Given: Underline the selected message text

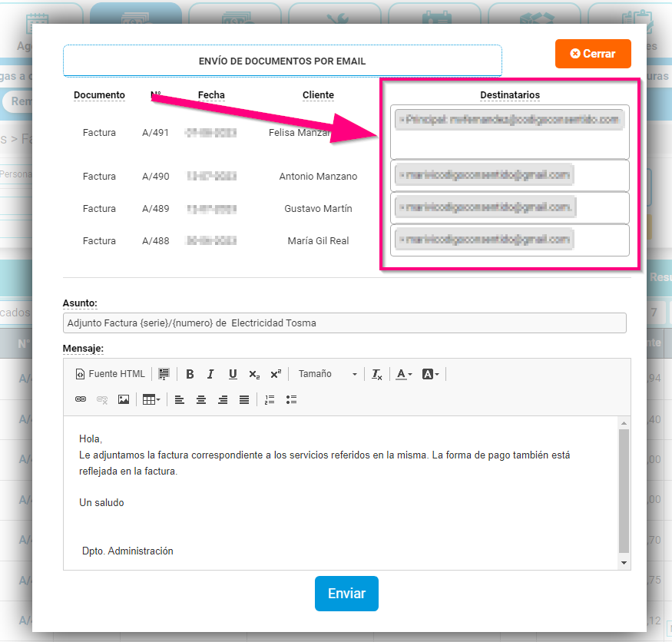Looking at the screenshot, I should click(232, 374).
